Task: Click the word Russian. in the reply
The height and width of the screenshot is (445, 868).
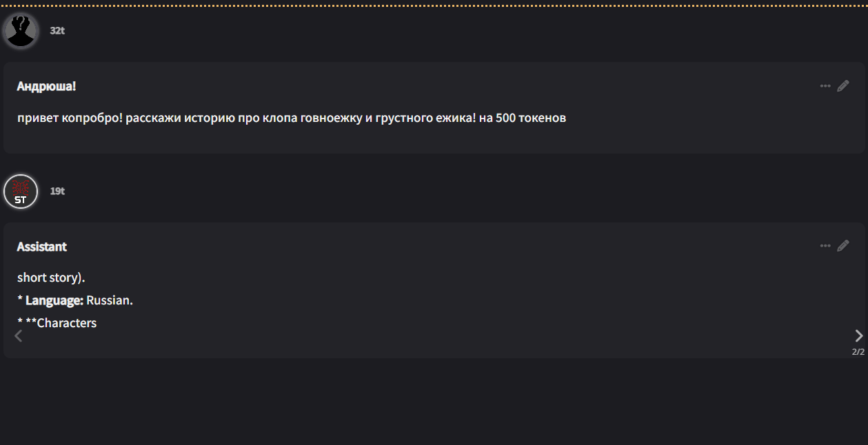Action: pyautogui.click(x=110, y=300)
